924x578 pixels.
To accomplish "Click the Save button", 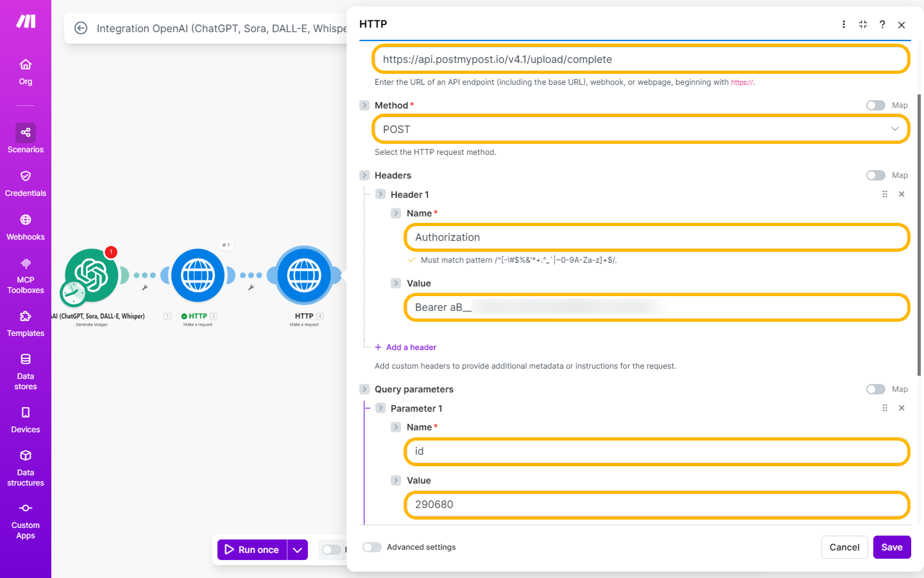I will (891, 547).
